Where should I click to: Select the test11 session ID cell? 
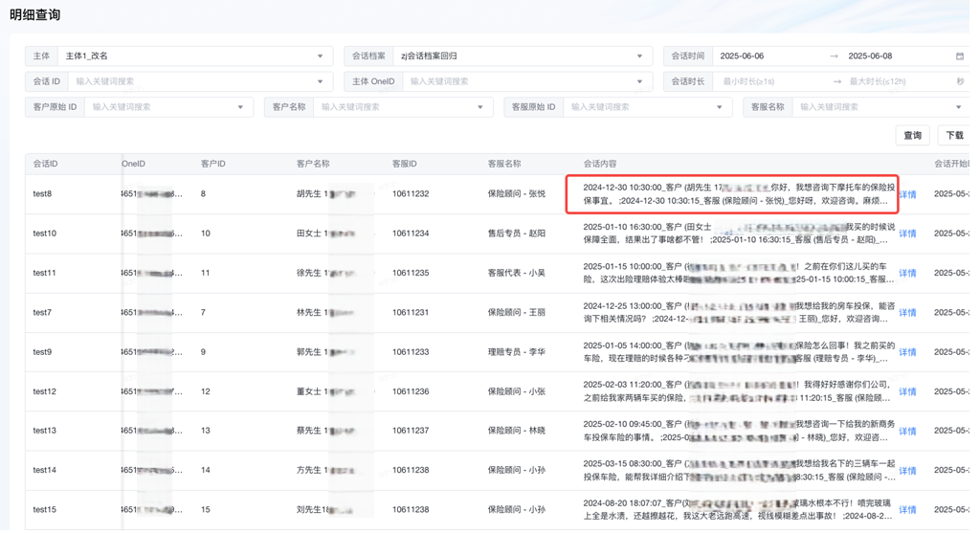(x=44, y=274)
